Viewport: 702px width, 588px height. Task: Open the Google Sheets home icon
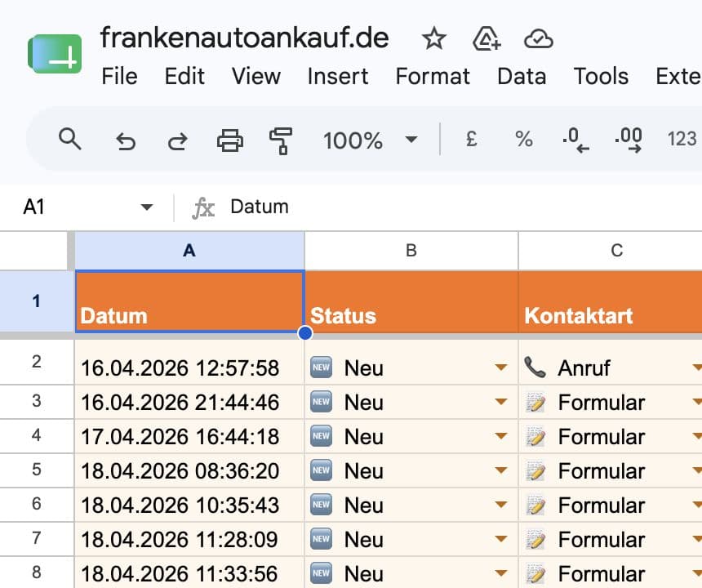[x=55, y=54]
